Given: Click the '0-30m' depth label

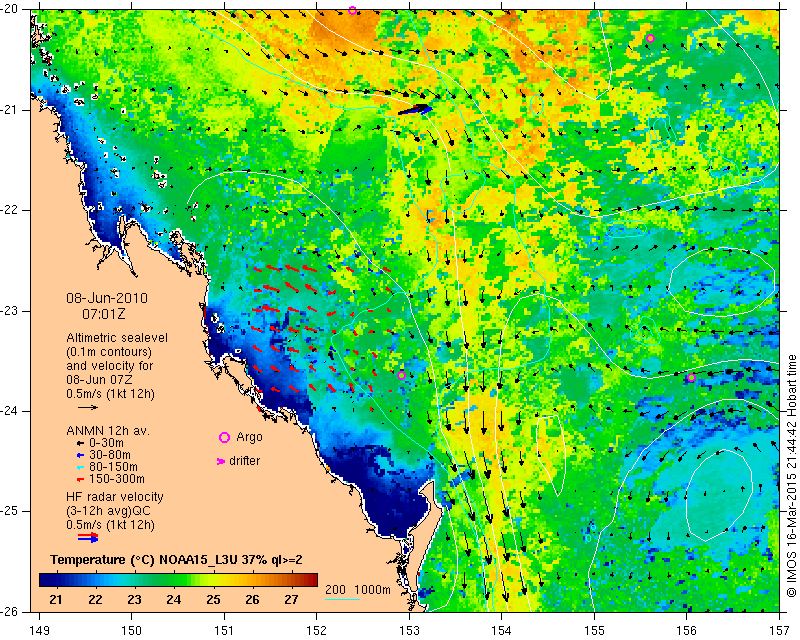Looking at the screenshot, I should pos(107,443).
